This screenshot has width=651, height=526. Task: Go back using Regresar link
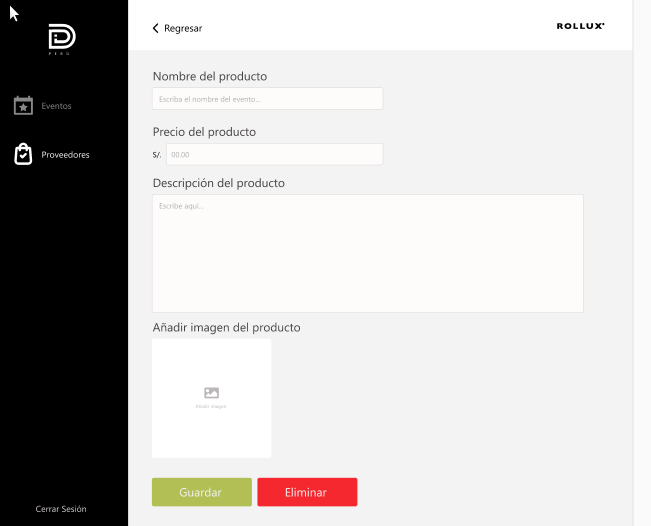tap(183, 28)
